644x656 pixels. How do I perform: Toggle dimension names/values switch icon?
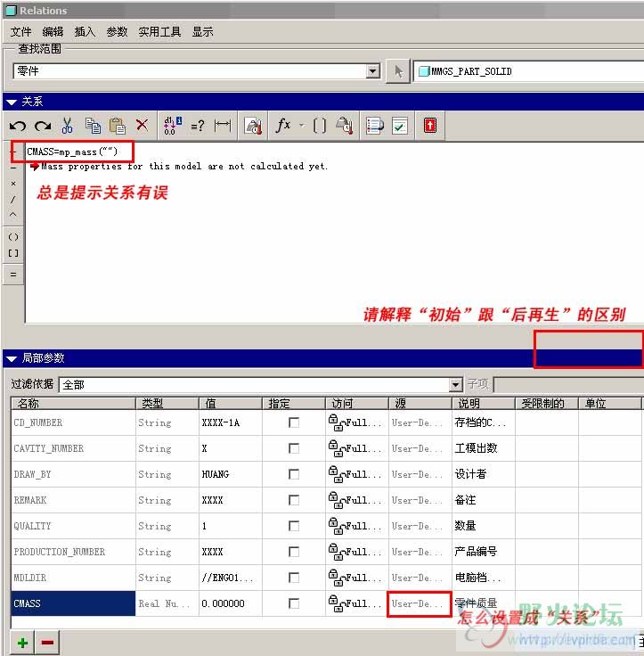coord(172,126)
